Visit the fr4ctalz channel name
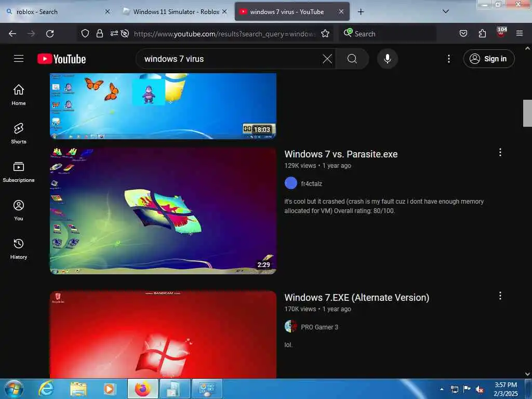The image size is (532, 399). (312, 183)
